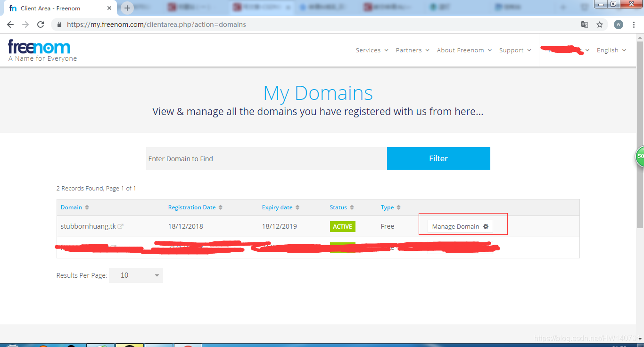Sort by Registration Date arrows
This screenshot has height=347, width=644.
click(x=221, y=207)
